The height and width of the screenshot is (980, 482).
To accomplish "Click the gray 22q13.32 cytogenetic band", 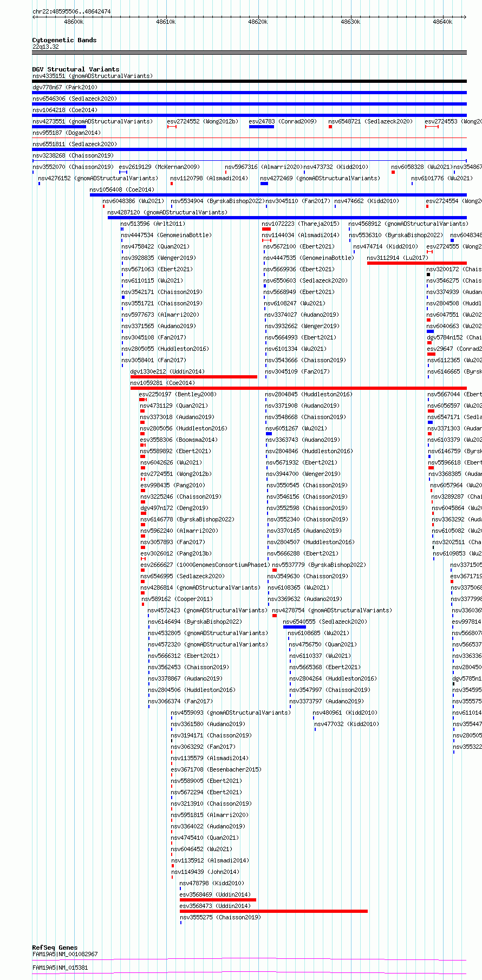I will click(249, 53).
